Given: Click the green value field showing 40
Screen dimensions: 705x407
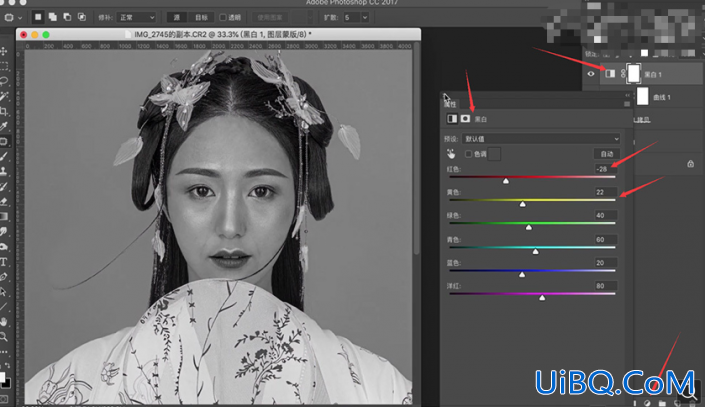Looking at the screenshot, I should (605, 215).
